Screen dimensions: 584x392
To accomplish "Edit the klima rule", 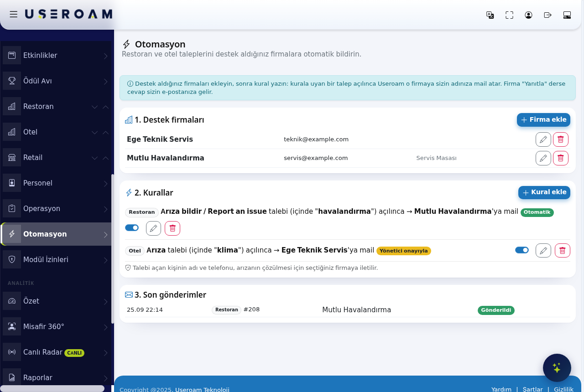I will pos(543,250).
